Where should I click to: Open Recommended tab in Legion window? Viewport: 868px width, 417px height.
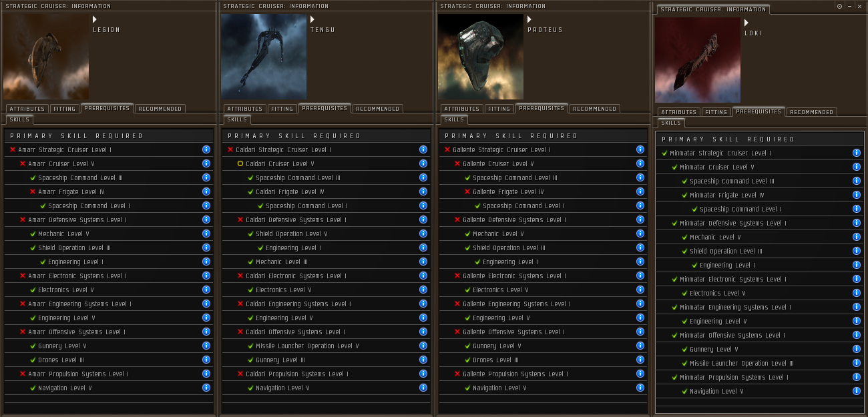point(160,109)
